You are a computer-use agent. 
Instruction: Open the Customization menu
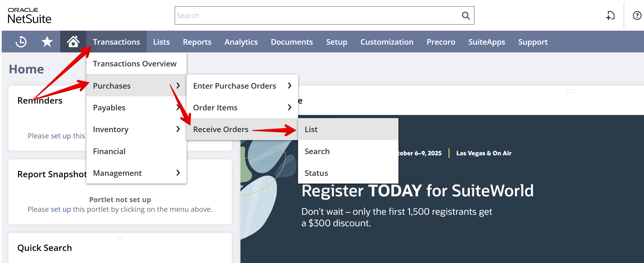click(387, 42)
